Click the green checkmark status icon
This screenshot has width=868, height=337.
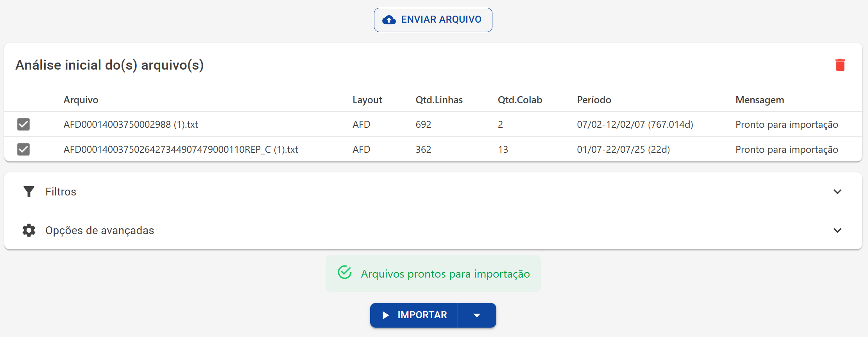(345, 272)
